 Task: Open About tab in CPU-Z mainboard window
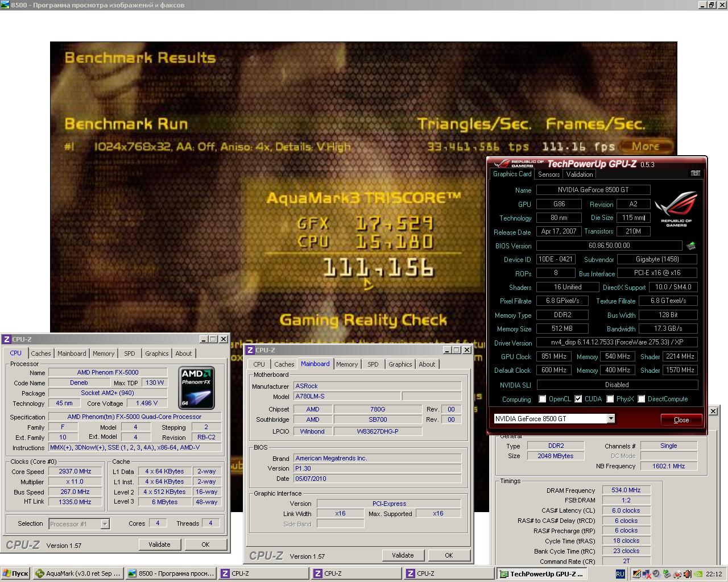[x=427, y=364]
